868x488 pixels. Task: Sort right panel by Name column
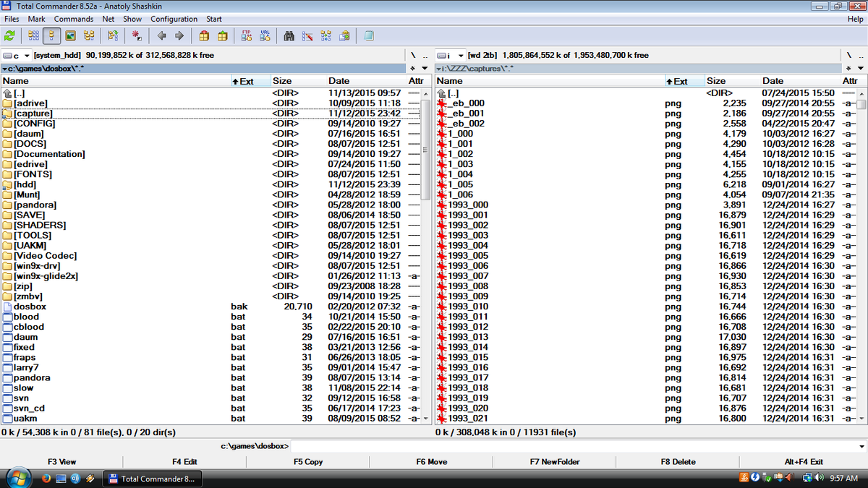tap(550, 81)
